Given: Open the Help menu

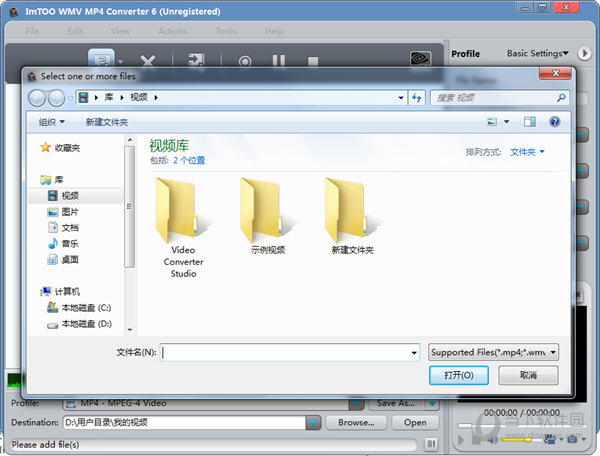Looking at the screenshot, I should pos(274,31).
